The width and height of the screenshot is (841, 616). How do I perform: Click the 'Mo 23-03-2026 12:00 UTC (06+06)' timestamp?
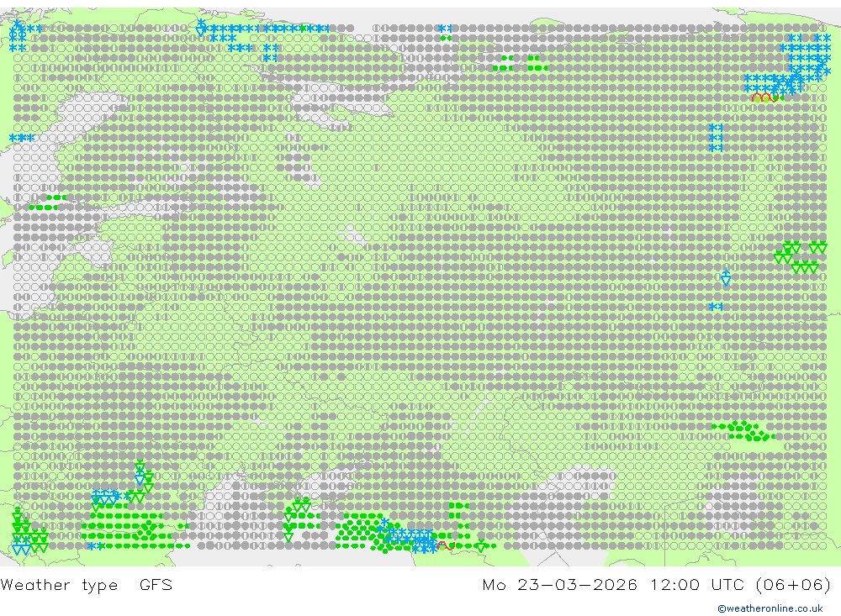pyautogui.click(x=657, y=584)
